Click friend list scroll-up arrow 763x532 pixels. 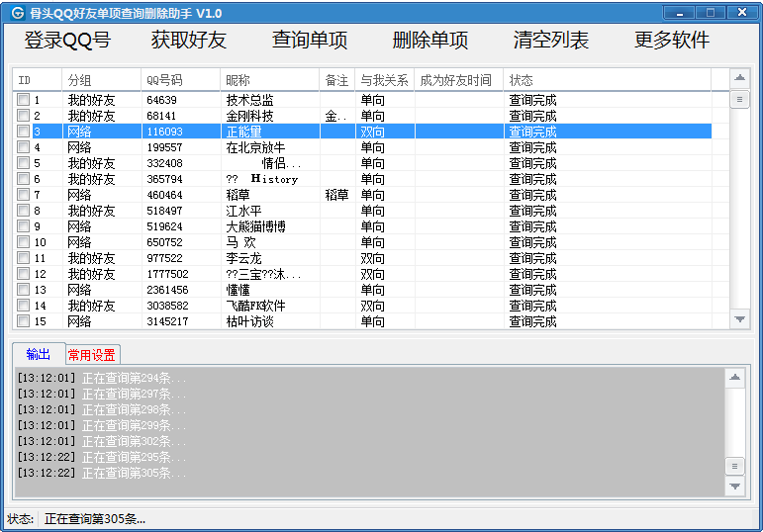click(739, 78)
